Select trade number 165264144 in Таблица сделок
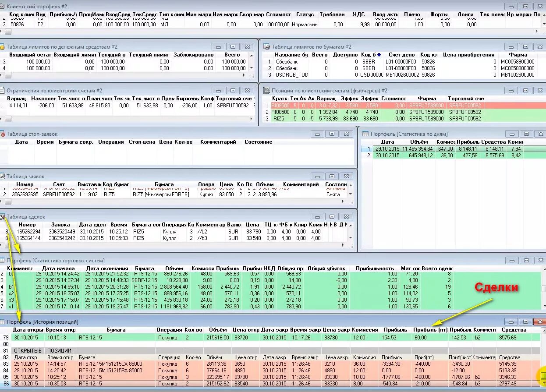The height and width of the screenshot is (392, 546). tap(29, 238)
